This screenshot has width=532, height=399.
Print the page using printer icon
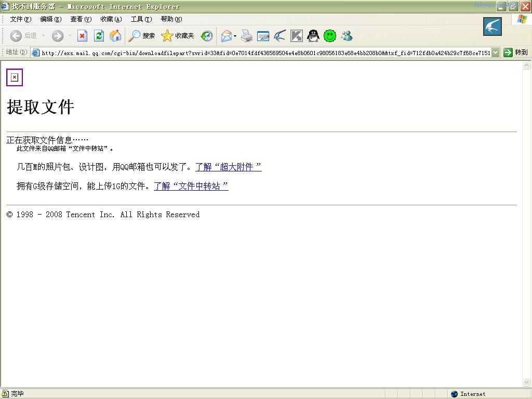[247, 36]
